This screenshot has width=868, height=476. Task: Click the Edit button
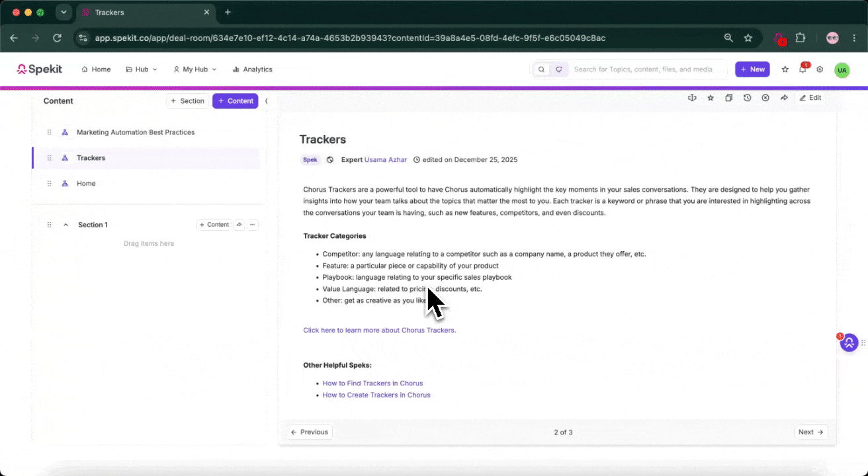coord(810,98)
